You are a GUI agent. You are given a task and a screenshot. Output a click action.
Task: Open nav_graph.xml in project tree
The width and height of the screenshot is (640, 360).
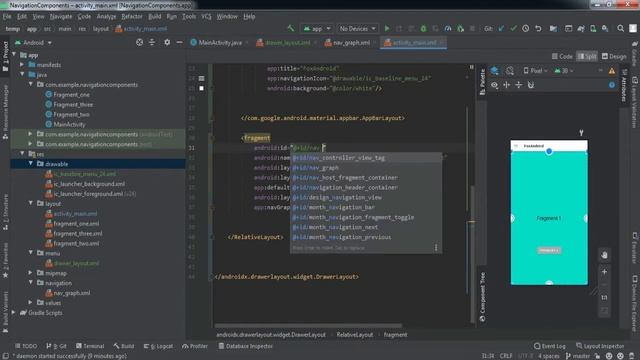click(68, 293)
